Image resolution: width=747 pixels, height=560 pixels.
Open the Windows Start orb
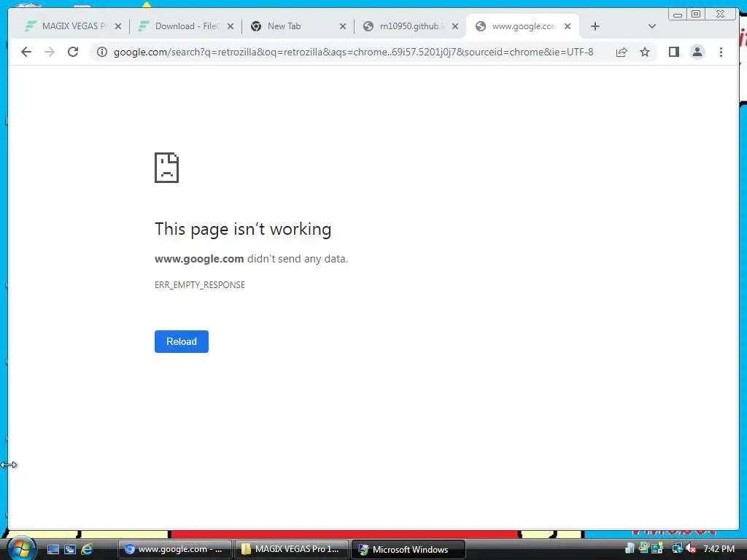tap(21, 548)
